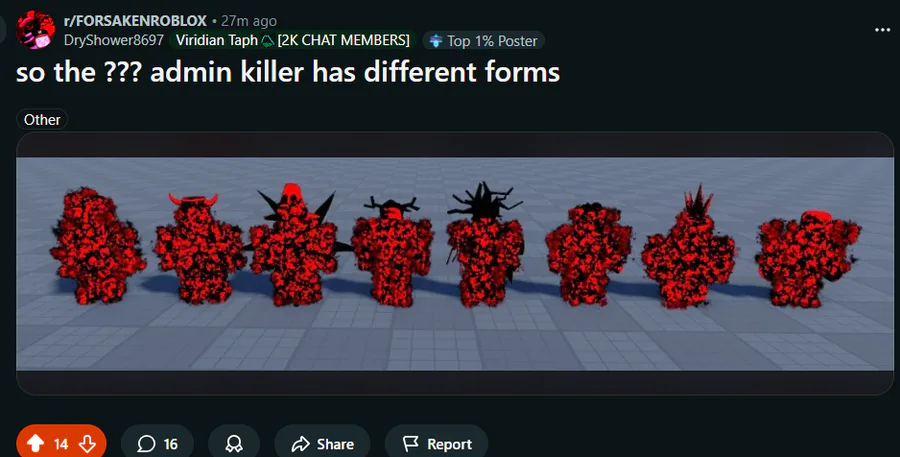Upvote the post with the arrow

tap(36, 443)
